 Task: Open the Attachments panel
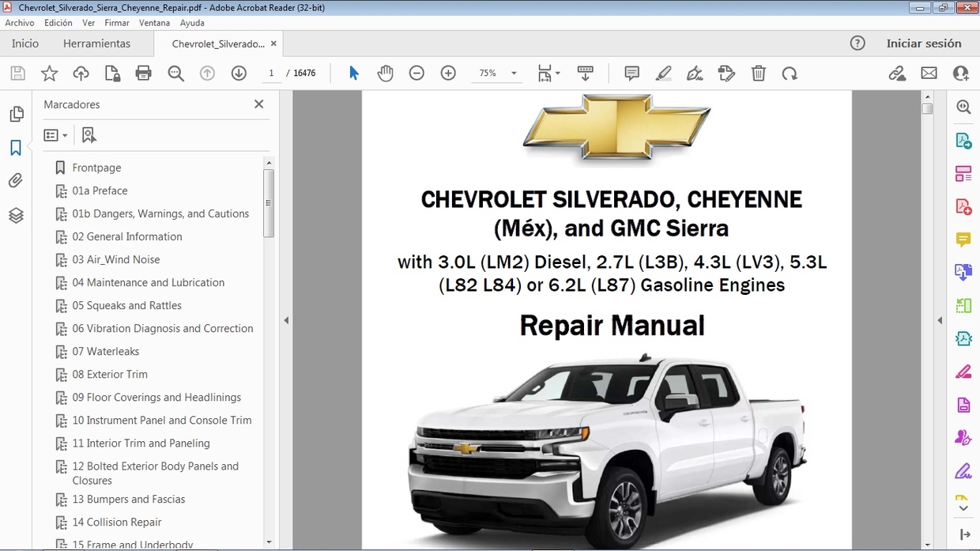17,179
